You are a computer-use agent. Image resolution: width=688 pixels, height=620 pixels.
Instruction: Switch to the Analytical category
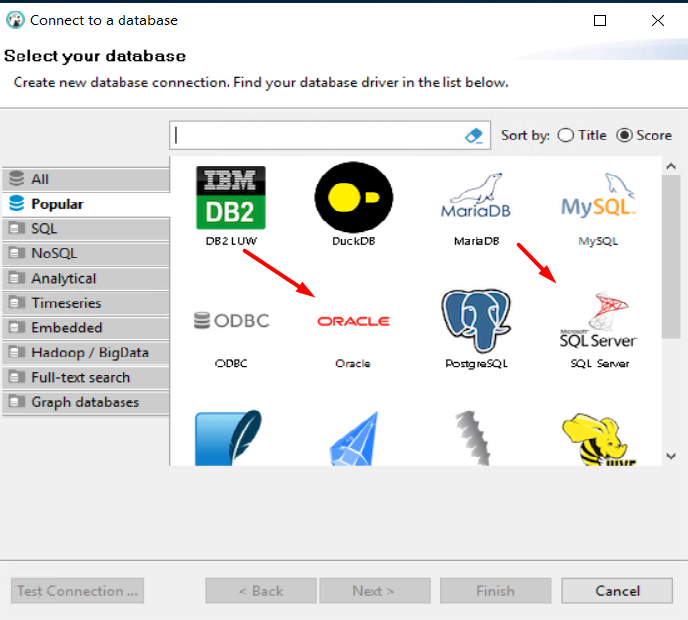click(x=86, y=278)
